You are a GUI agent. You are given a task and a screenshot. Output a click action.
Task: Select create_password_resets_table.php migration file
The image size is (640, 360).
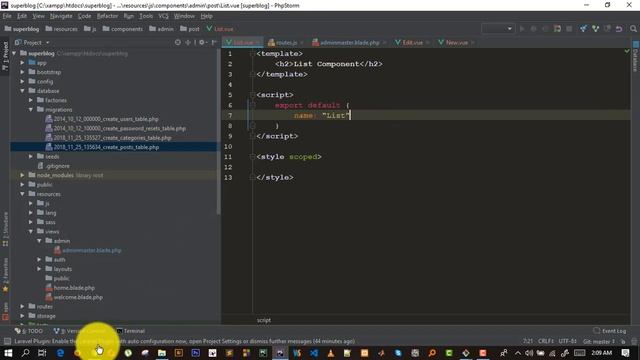click(115, 129)
